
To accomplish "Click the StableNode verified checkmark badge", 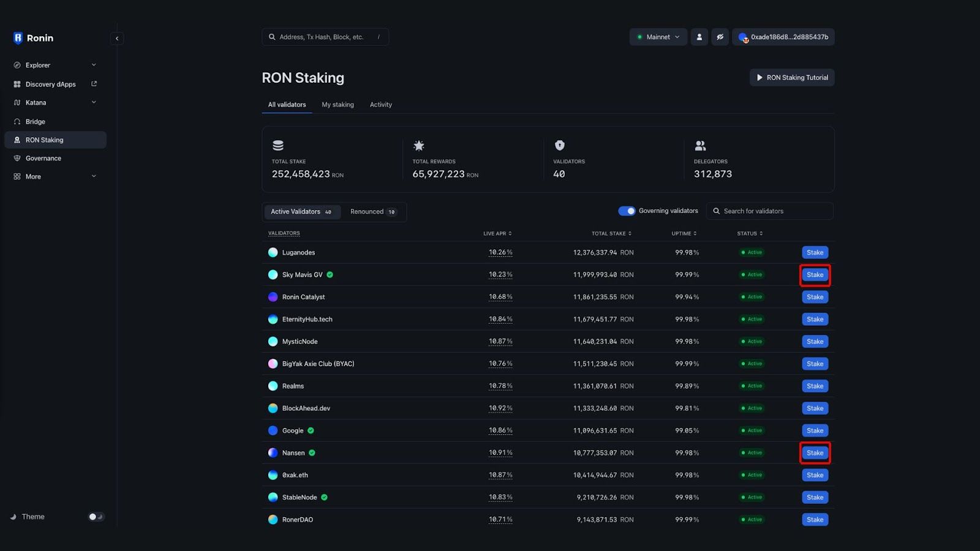I will (x=325, y=497).
